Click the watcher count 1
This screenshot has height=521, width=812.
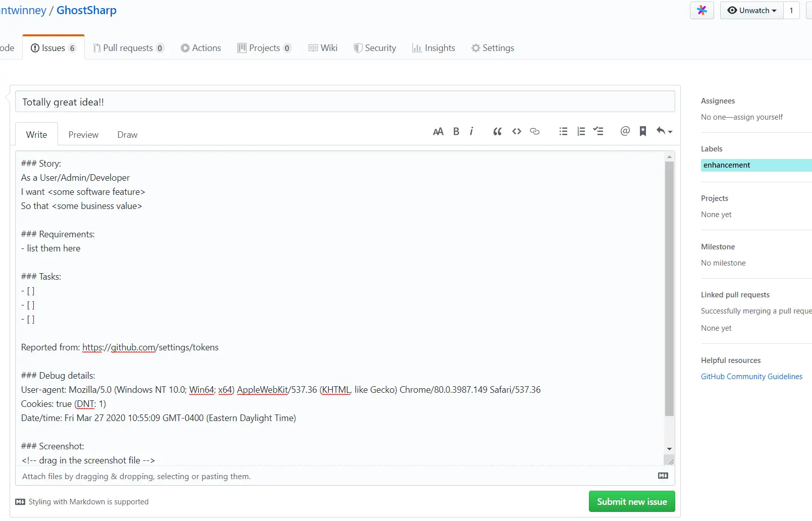(x=791, y=11)
